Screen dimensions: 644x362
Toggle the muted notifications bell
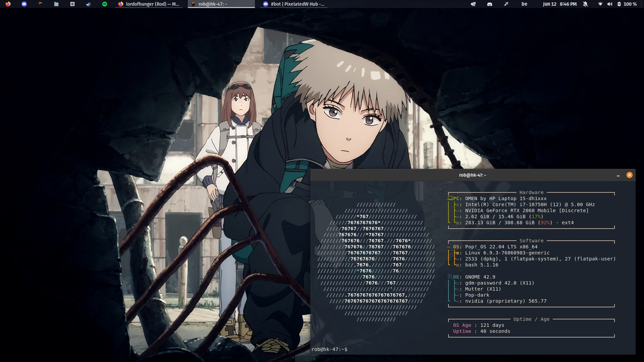point(585,4)
